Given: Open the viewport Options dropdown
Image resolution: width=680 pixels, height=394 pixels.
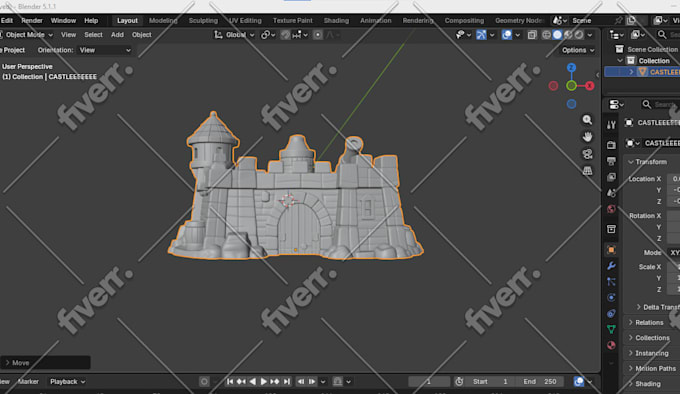Looking at the screenshot, I should tap(578, 50).
